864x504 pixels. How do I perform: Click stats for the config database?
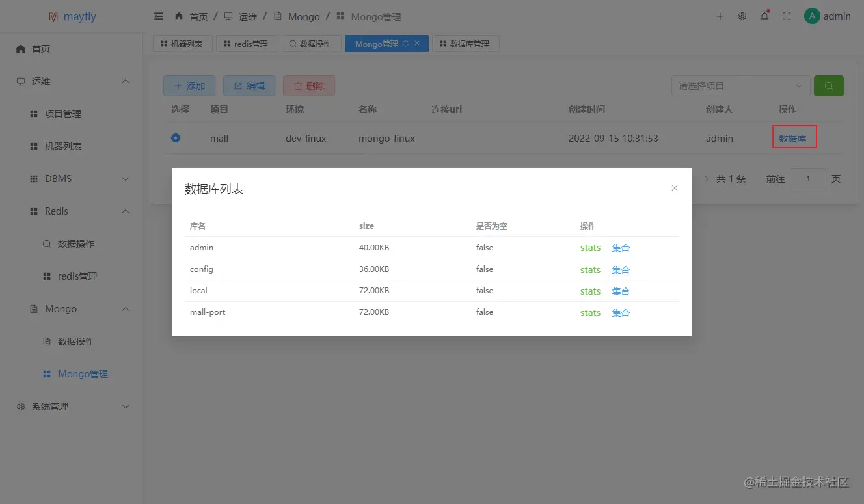590,269
